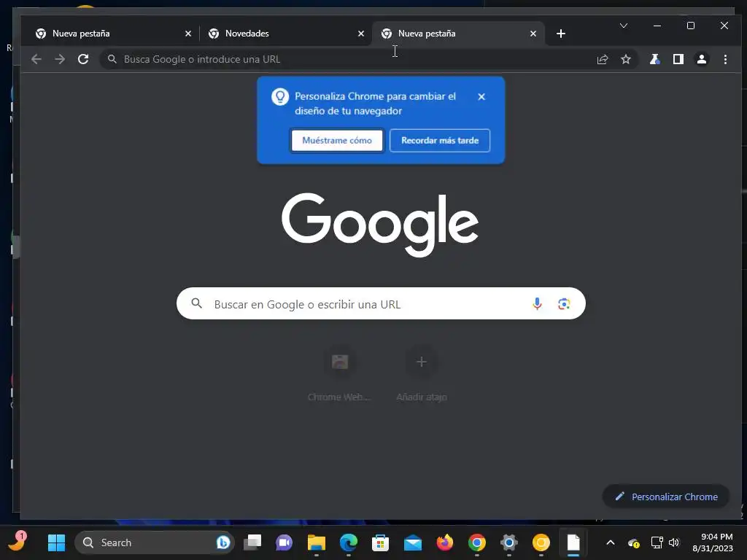Open the Teams Chat taskbar icon
Image resolution: width=747 pixels, height=560 pixels.
click(284, 542)
